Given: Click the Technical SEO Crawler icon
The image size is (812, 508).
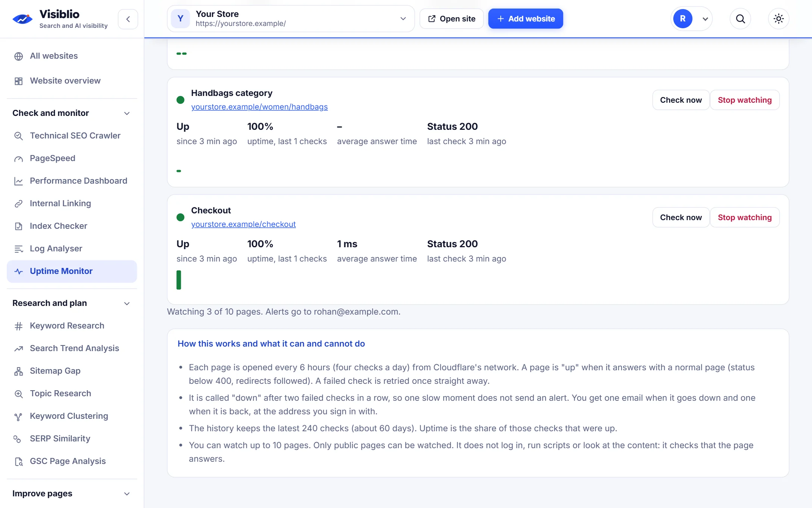Looking at the screenshot, I should point(18,136).
